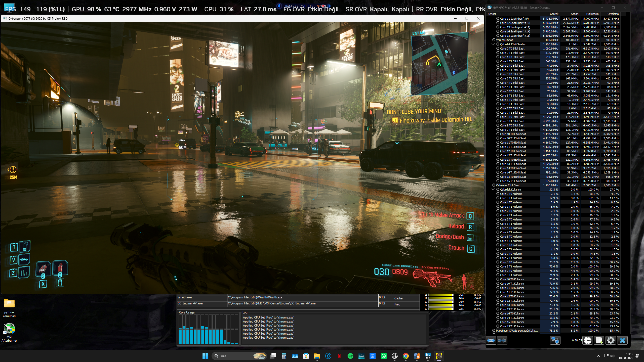Select the Core 15 Saati (perf #15) row
Image resolution: width=644 pixels, height=362 pixels.
553,36
